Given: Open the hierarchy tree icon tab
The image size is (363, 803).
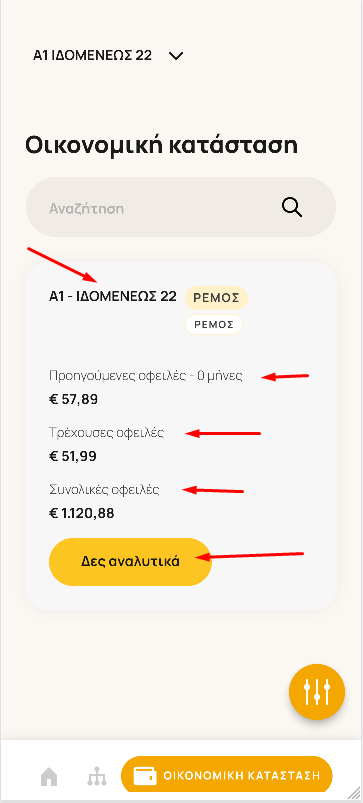Looking at the screenshot, I should (x=96, y=776).
